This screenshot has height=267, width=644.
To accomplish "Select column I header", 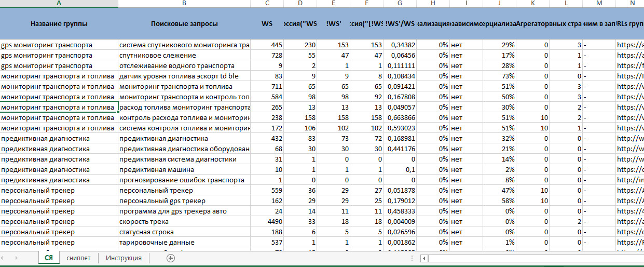I will pos(467,4).
